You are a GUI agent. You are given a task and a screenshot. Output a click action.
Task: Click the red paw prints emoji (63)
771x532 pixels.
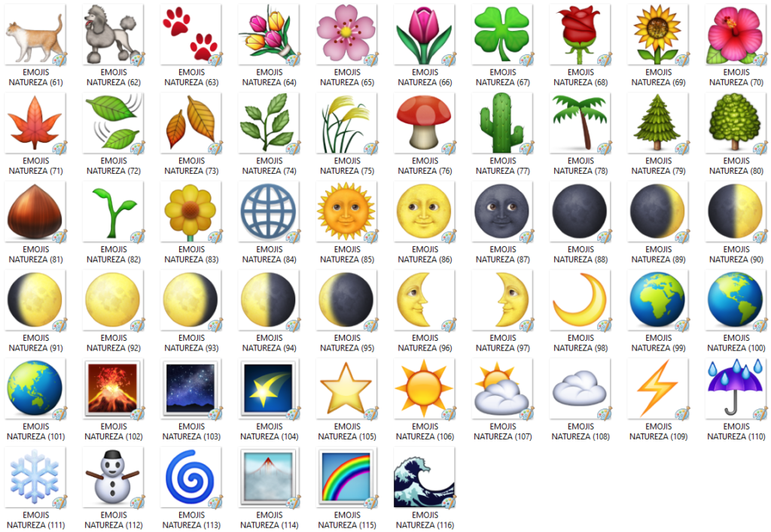190,34
